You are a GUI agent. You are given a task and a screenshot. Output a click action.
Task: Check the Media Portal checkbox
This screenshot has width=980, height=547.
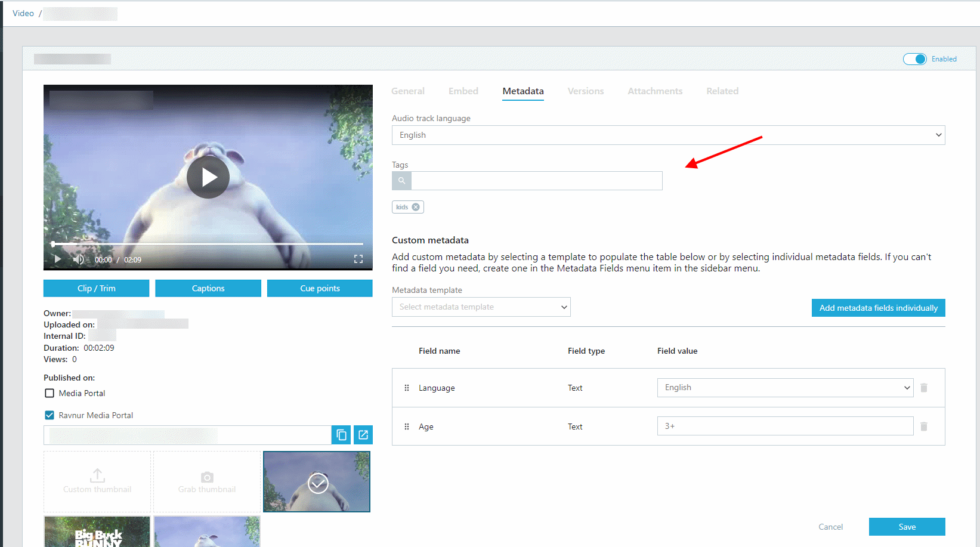pyautogui.click(x=50, y=393)
